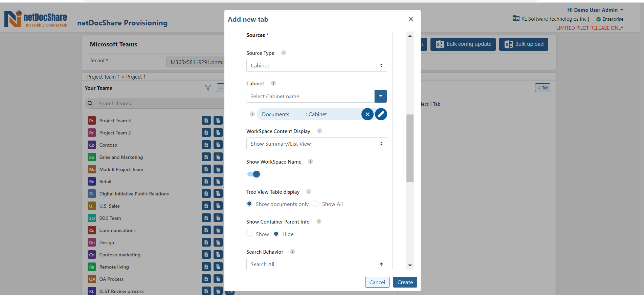The image size is (644, 295).
Task: Show help for Show WorkSpace Name
Action: click(310, 162)
